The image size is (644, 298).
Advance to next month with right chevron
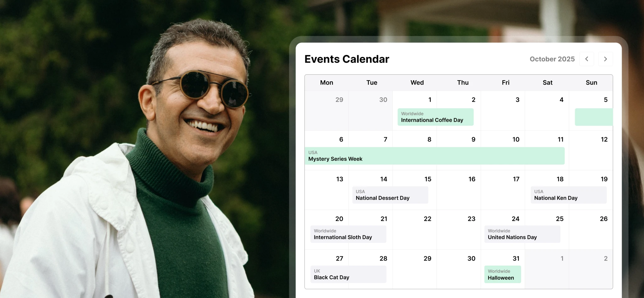(x=605, y=59)
